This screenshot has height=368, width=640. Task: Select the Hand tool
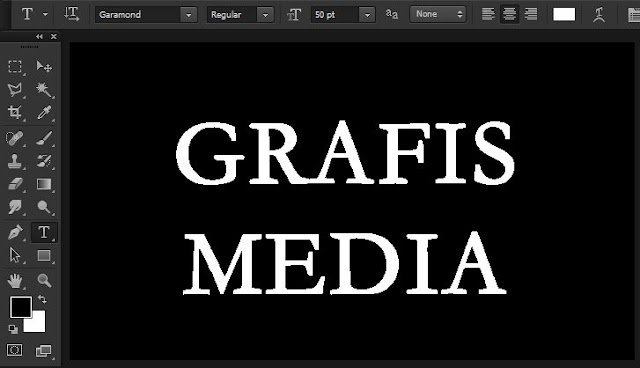tap(15, 281)
